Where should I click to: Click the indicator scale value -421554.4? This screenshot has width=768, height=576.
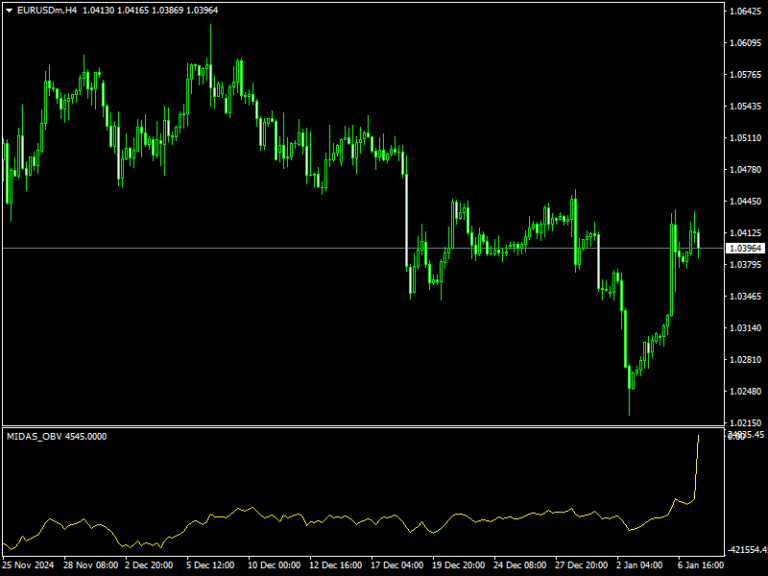748,550
